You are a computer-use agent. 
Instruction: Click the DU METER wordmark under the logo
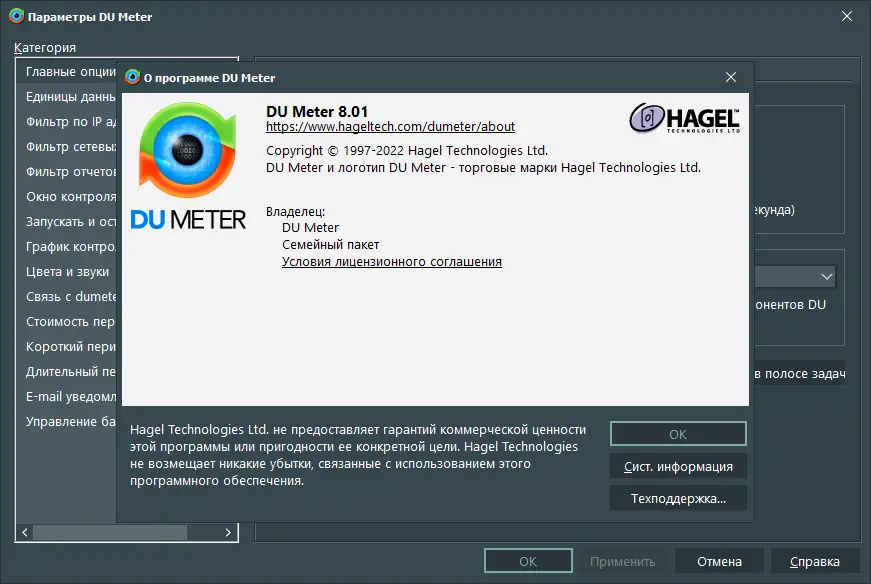point(188,219)
